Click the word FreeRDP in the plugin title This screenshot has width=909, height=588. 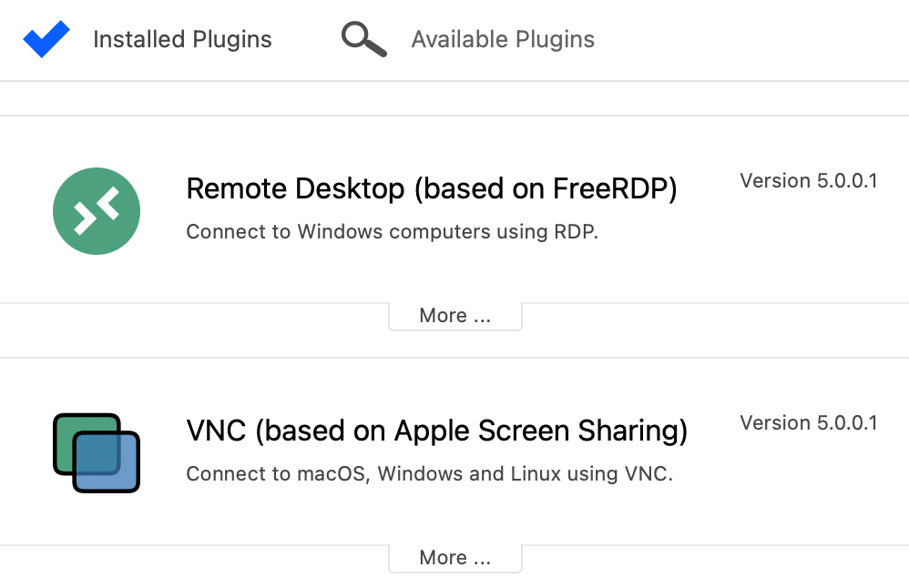tap(610, 188)
